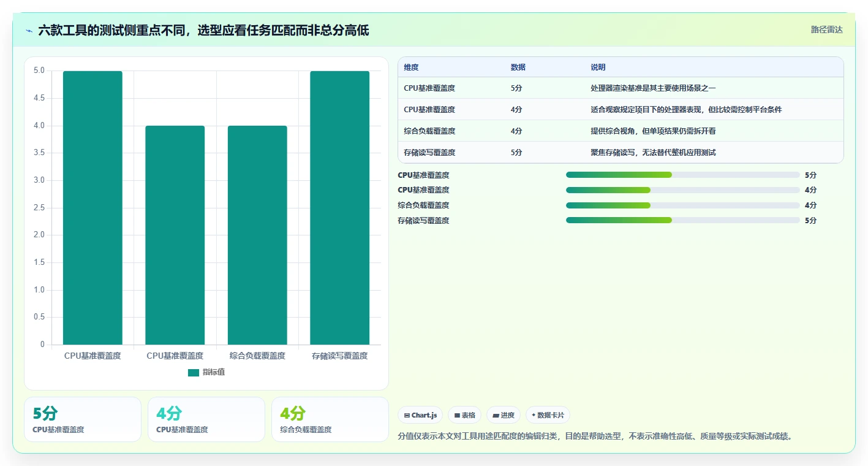Click the 综合负载覆盖度 x-axis label in chart
This screenshot has height=466, width=868.
[x=257, y=356]
